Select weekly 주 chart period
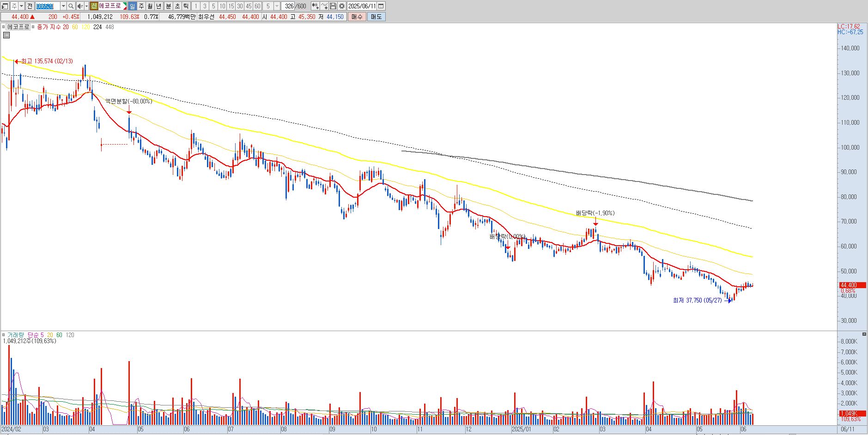This screenshot has width=868, height=435. point(141,6)
